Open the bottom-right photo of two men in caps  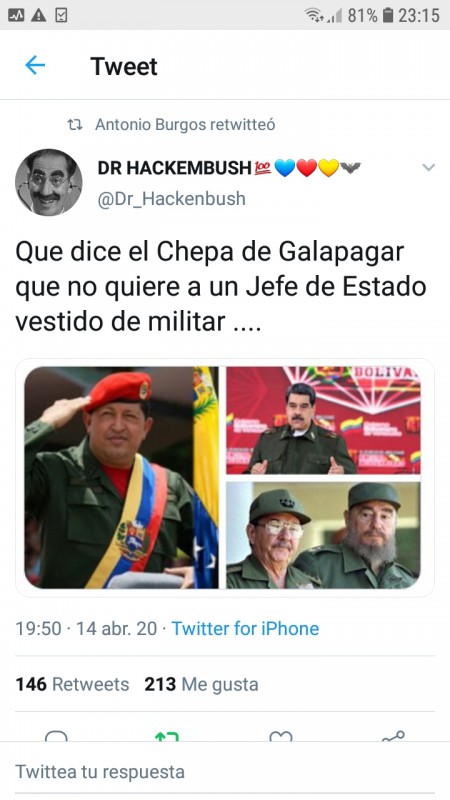point(323,535)
